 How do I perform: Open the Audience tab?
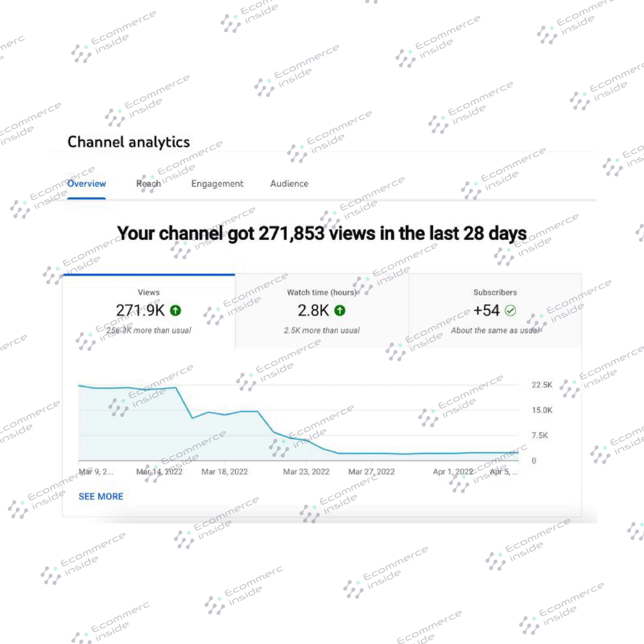coord(289,184)
